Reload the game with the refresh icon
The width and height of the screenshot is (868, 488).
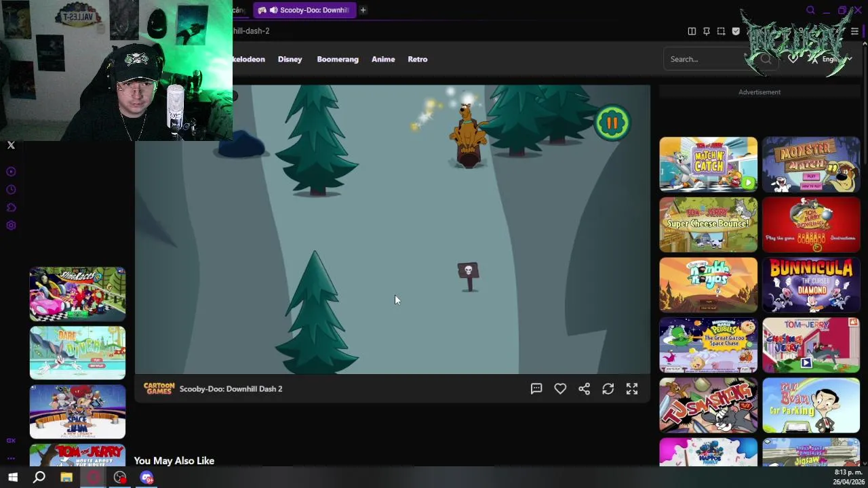[x=608, y=388]
